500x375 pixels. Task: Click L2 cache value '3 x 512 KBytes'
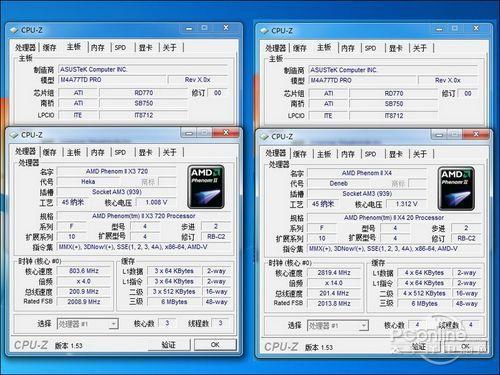[174, 292]
